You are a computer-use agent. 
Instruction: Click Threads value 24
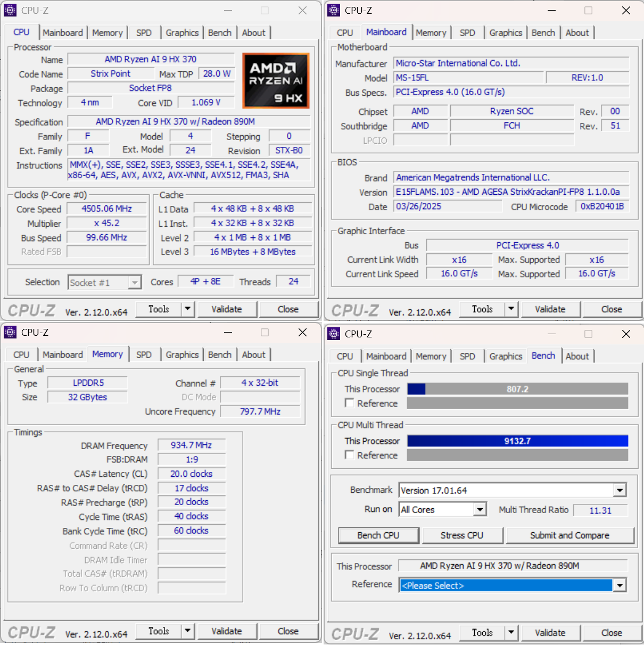click(293, 282)
